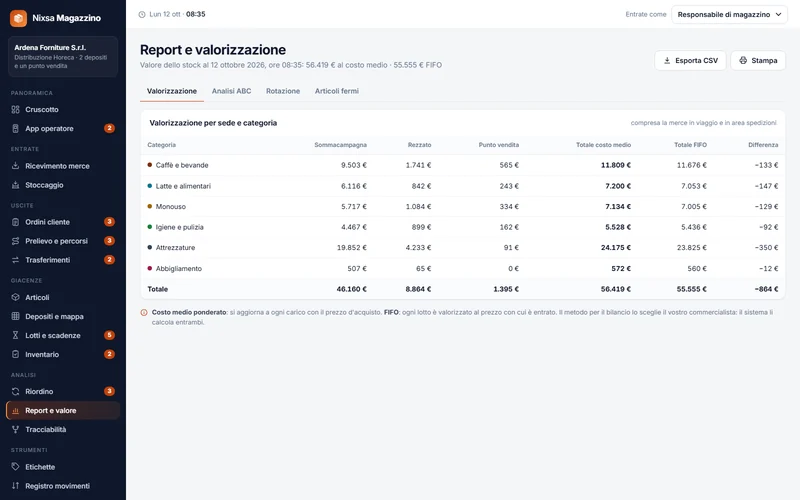The image size is (800, 500).
Task: Click the Nixsa Magazzino logo icon
Action: [18, 18]
